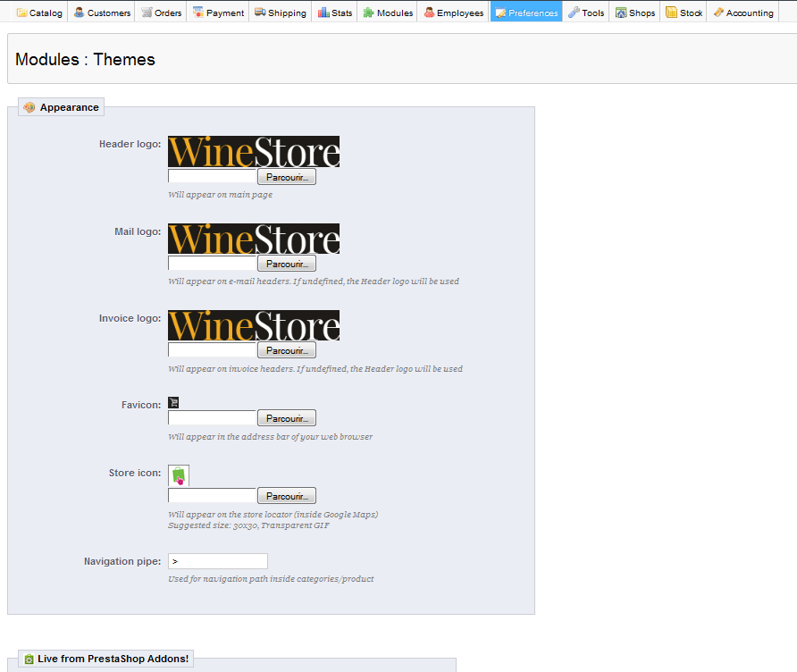Click the Mail logo label
Viewport: 797px width, 672px height.
(138, 231)
